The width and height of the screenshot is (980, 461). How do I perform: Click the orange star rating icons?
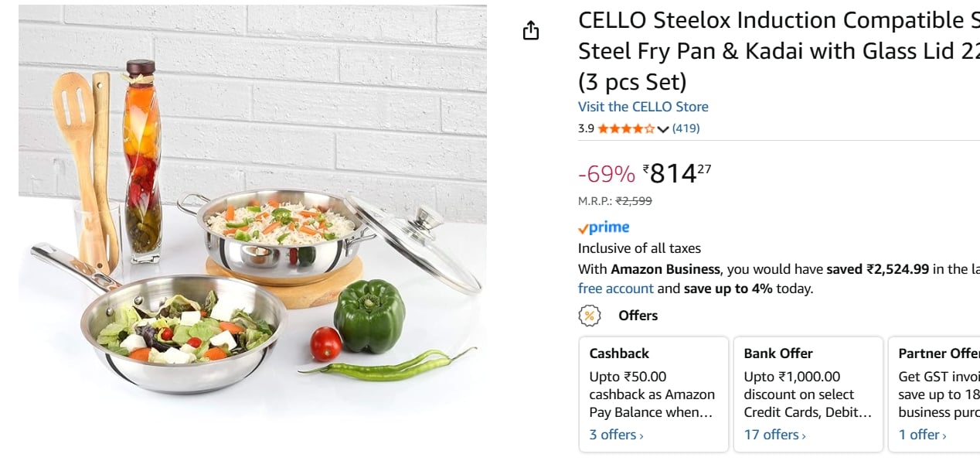pos(626,129)
